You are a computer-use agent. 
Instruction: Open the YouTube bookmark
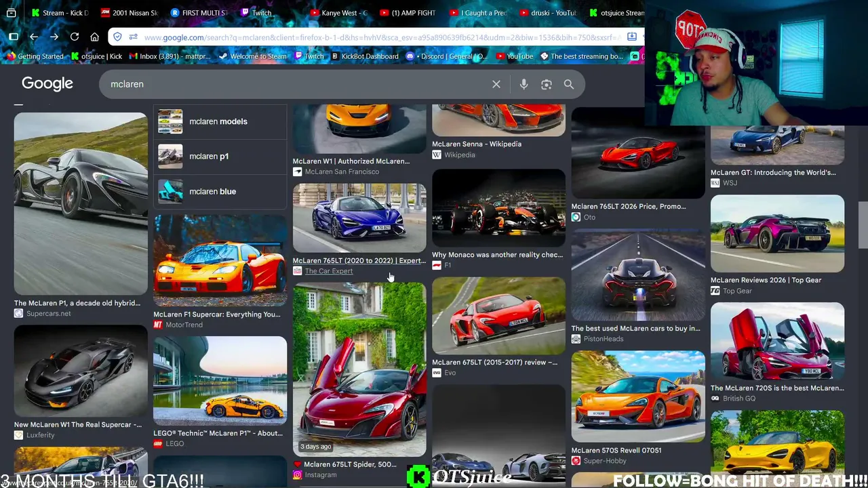[x=515, y=56]
